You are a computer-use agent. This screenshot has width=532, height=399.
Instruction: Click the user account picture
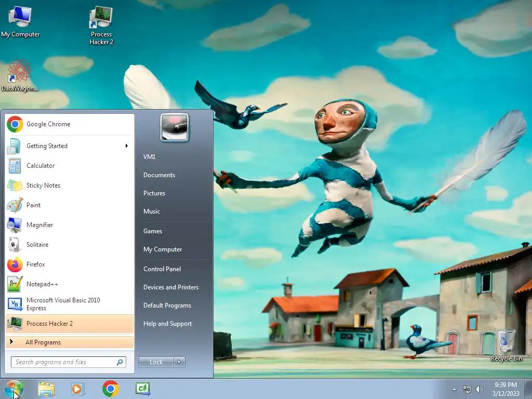[x=175, y=127]
